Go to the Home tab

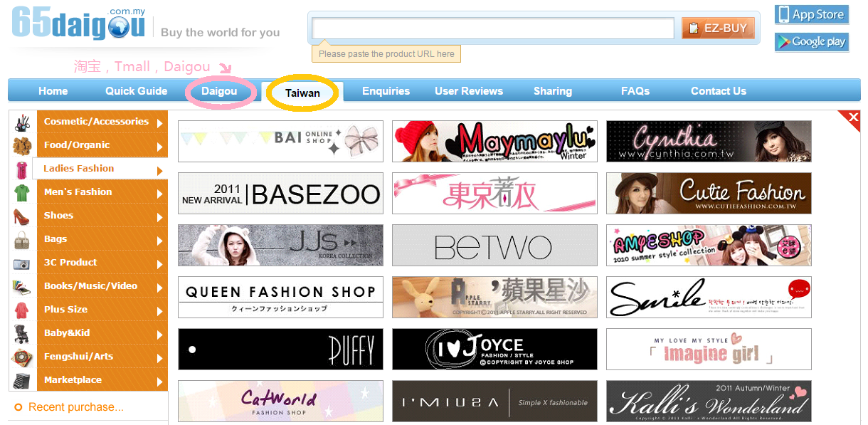[53, 91]
